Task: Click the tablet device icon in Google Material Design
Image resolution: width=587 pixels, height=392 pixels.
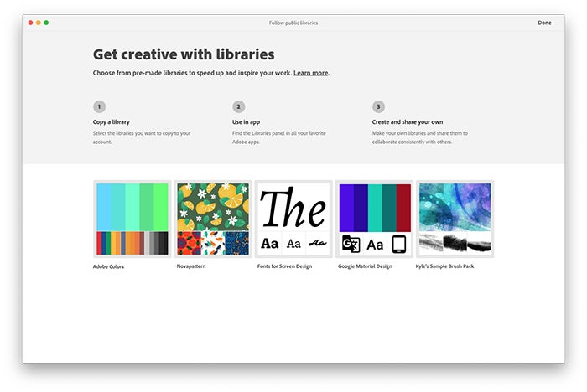Action: click(398, 244)
